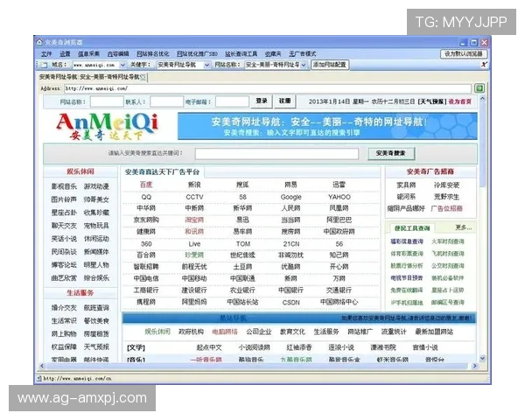The image size is (525, 420).
Task: Click the vertical scrollbar down arrow
Action: point(482,358)
